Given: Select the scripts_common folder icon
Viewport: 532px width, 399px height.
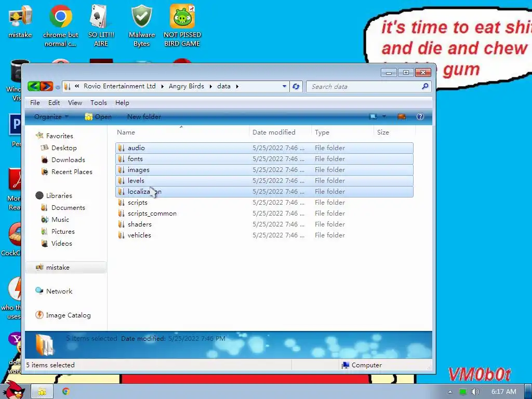Looking at the screenshot, I should (x=121, y=214).
